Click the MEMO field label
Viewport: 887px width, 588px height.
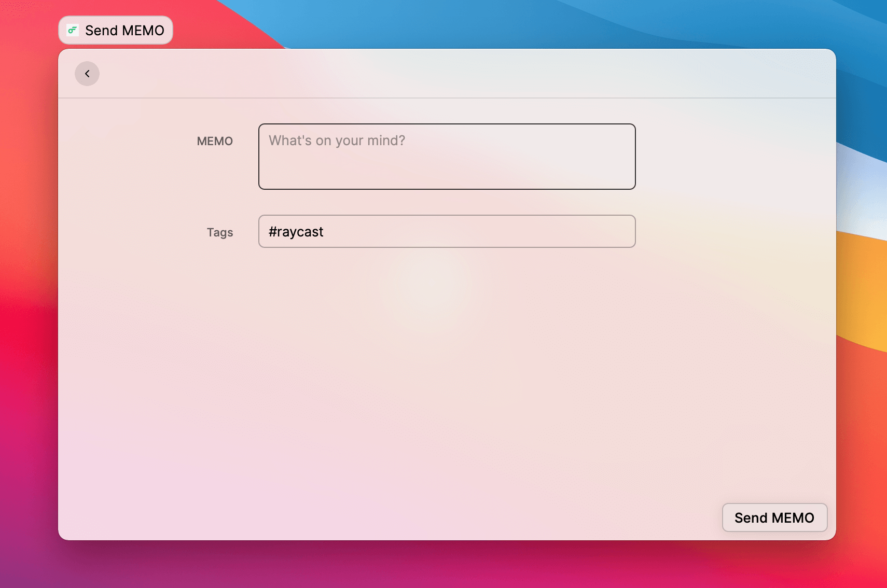pos(215,141)
